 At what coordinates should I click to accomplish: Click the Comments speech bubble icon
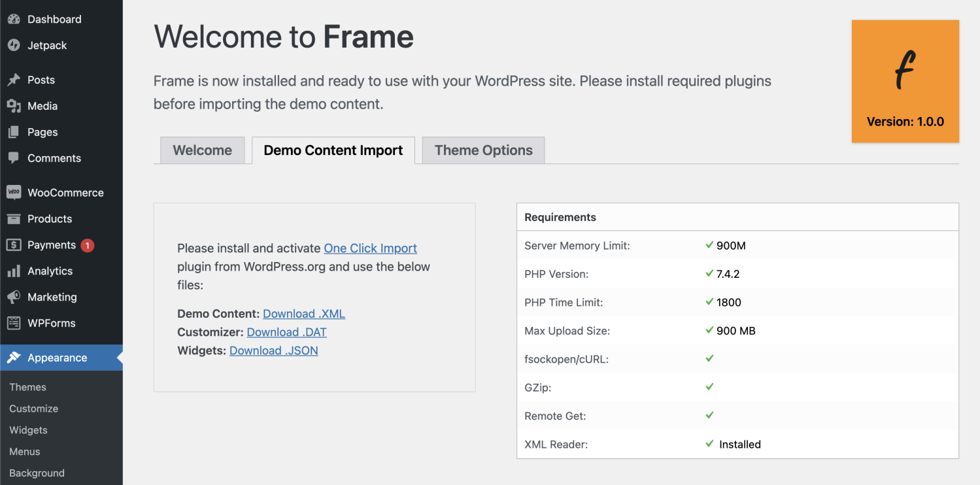14,158
